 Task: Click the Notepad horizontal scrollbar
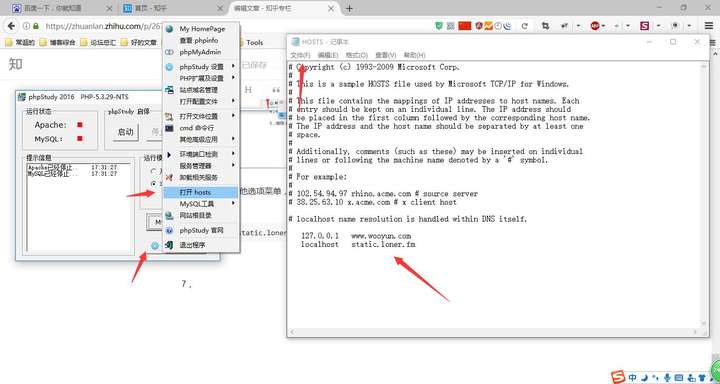pos(495,332)
